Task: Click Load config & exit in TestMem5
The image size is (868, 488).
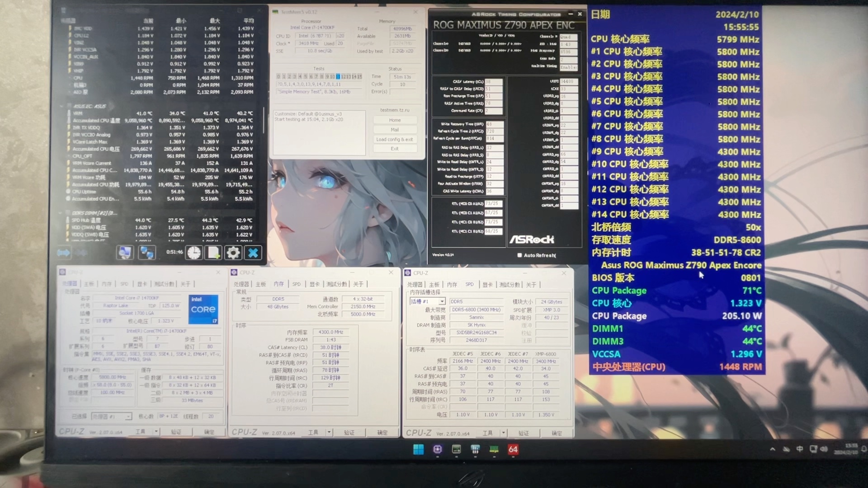Action: [x=395, y=139]
